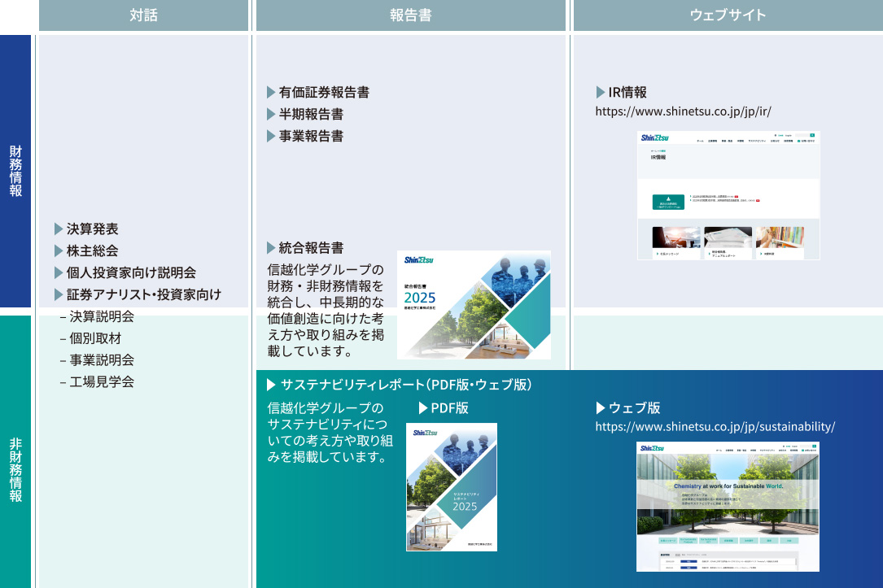Click the IR情報 heading
This screenshot has height=588, width=883.
[x=627, y=92]
